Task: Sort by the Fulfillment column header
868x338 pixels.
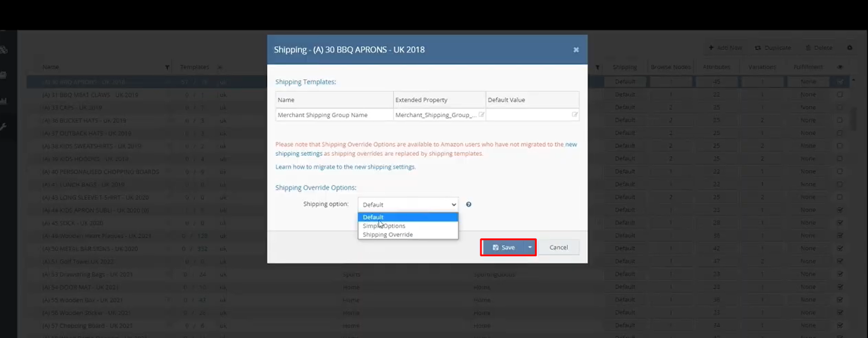Action: pos(808,67)
